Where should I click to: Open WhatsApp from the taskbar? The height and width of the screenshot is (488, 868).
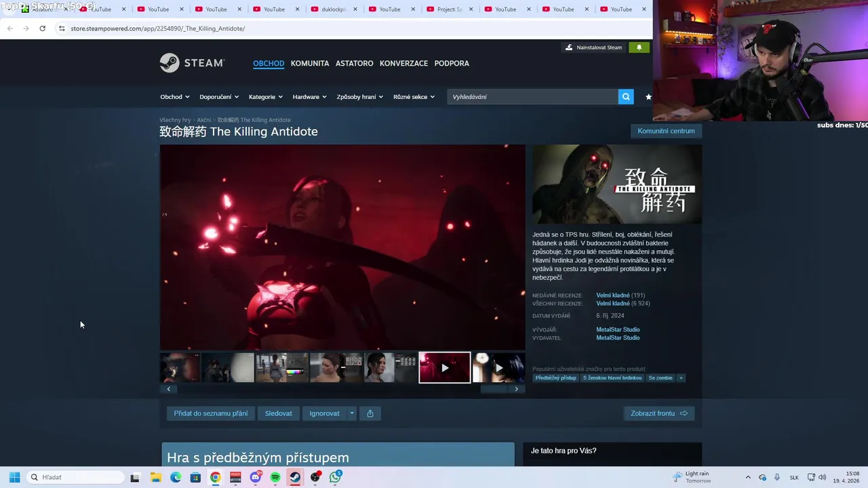[335, 477]
